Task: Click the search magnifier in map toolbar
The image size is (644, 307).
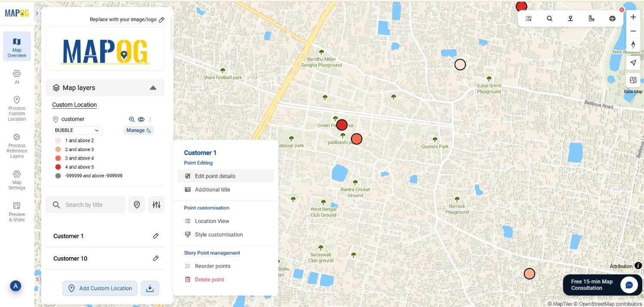Action: click(x=550, y=18)
